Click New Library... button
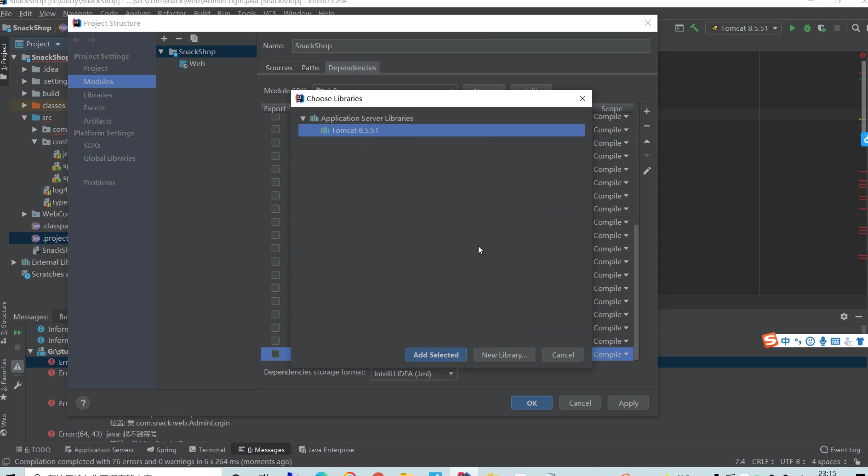Screen dimensions: 868x476 tap(504, 355)
